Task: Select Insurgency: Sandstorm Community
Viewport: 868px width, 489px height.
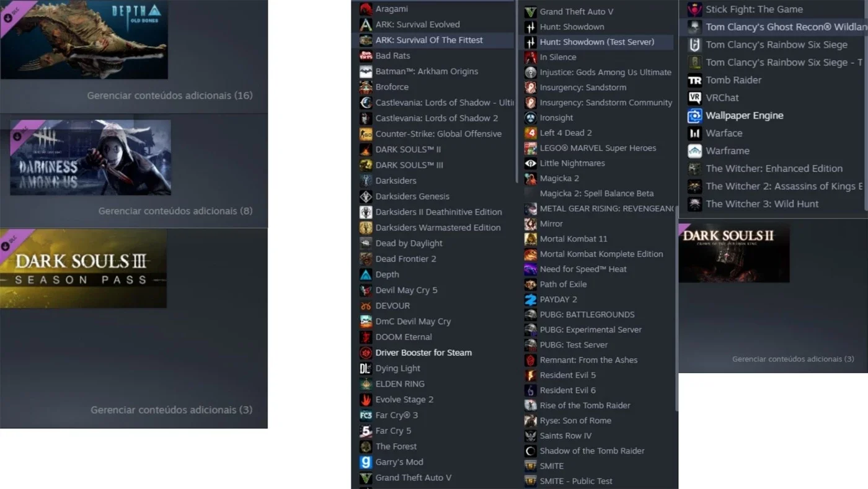Action: (606, 103)
